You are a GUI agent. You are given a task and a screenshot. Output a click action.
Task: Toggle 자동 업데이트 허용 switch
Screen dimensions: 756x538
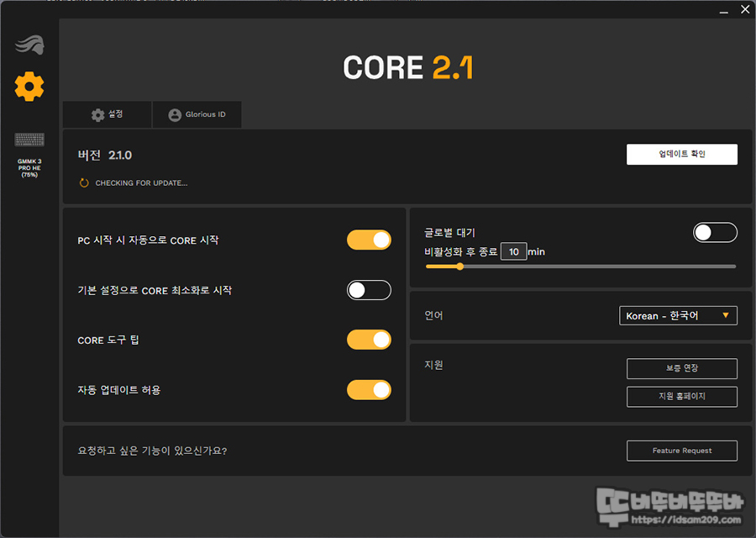(x=369, y=390)
